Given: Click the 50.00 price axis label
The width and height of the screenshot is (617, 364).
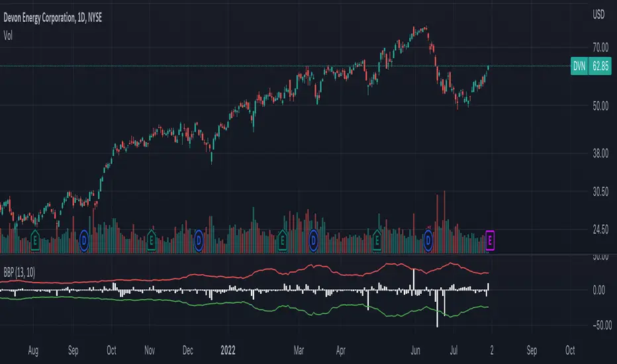Looking at the screenshot, I should click(600, 107).
